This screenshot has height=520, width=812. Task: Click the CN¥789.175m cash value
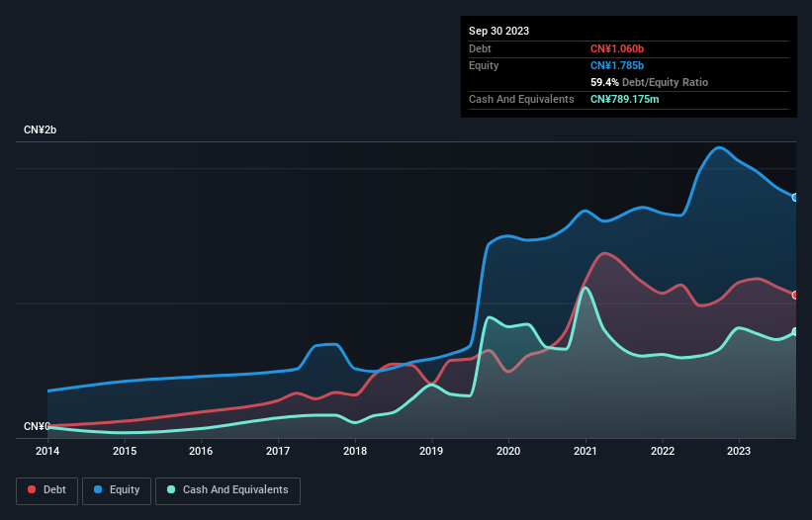tap(624, 99)
